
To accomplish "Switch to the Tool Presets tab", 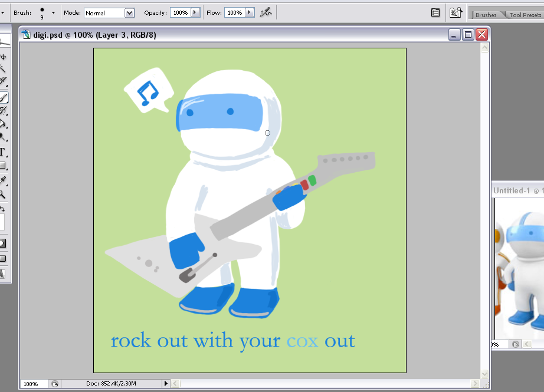I will tap(525, 15).
